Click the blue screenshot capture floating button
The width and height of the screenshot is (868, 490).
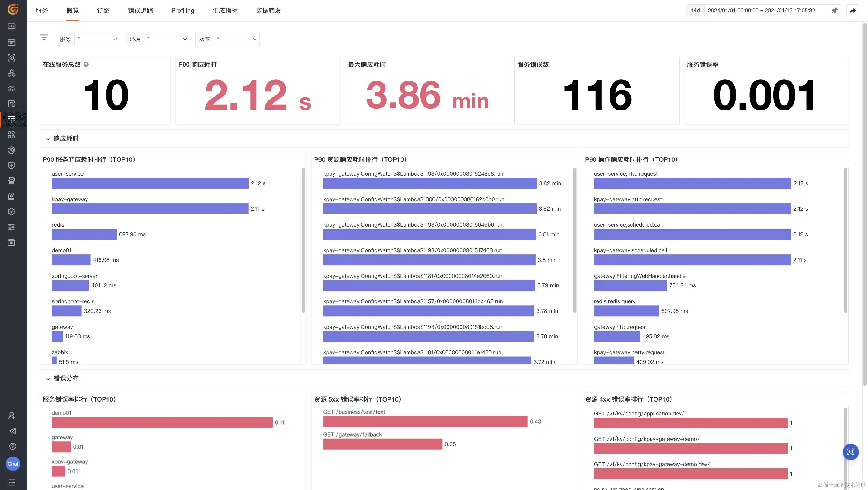851,452
